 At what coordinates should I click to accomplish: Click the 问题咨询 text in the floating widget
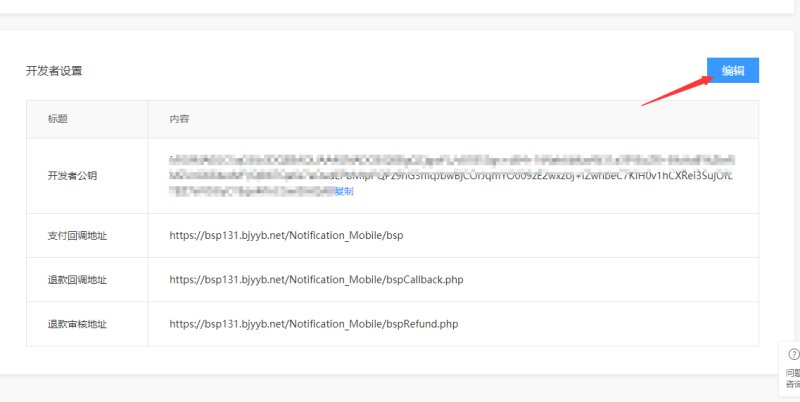coord(792,377)
